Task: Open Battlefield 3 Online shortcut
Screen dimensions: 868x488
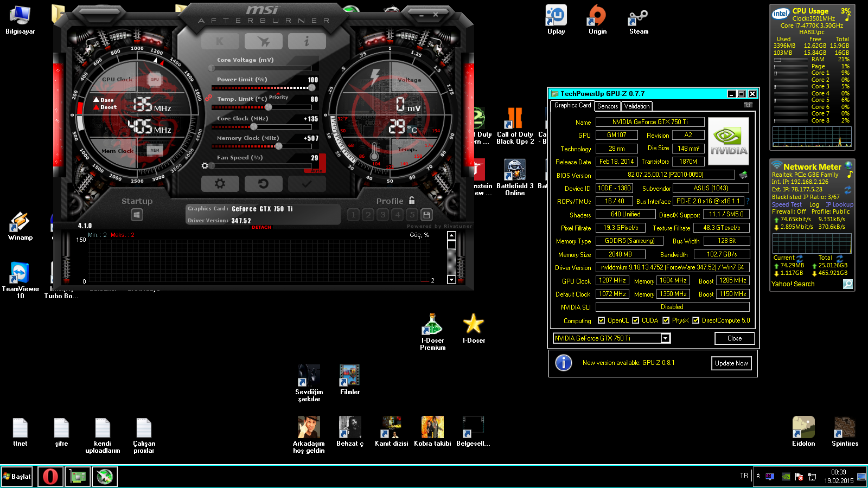Action: coord(515,177)
